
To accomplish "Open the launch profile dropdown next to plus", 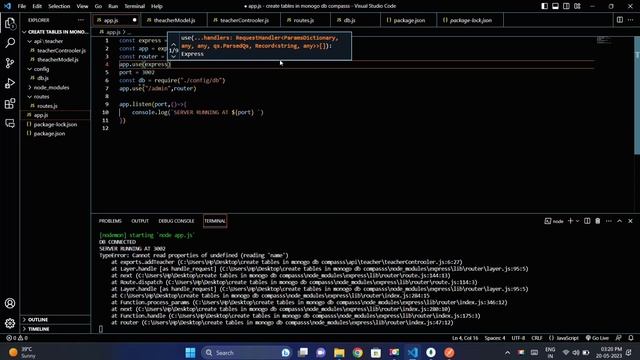I will (577, 221).
